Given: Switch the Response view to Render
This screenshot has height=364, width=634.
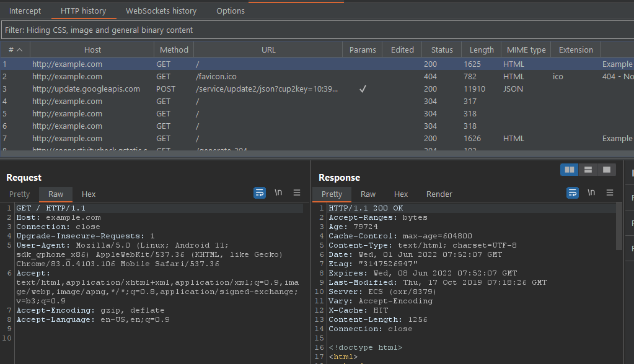Looking at the screenshot, I should (x=439, y=194).
